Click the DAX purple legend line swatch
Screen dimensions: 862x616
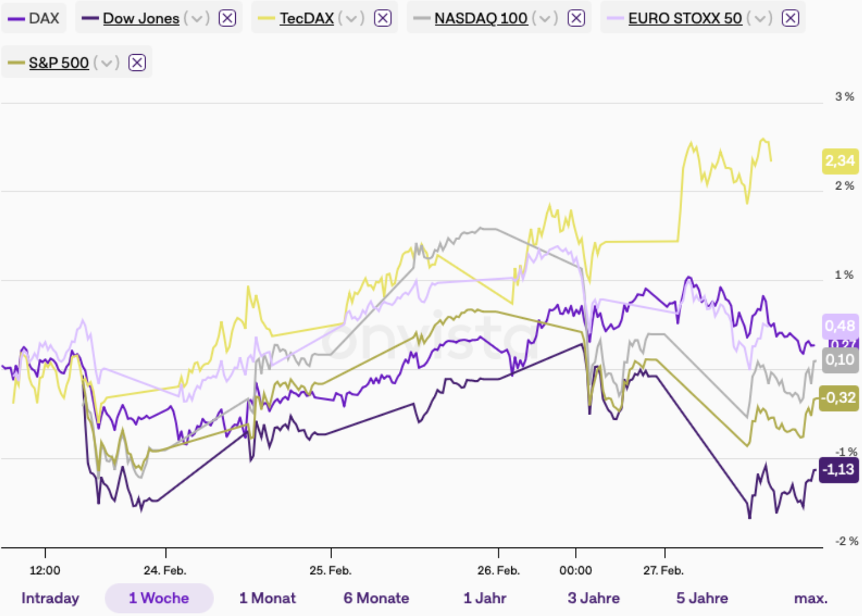16,19
